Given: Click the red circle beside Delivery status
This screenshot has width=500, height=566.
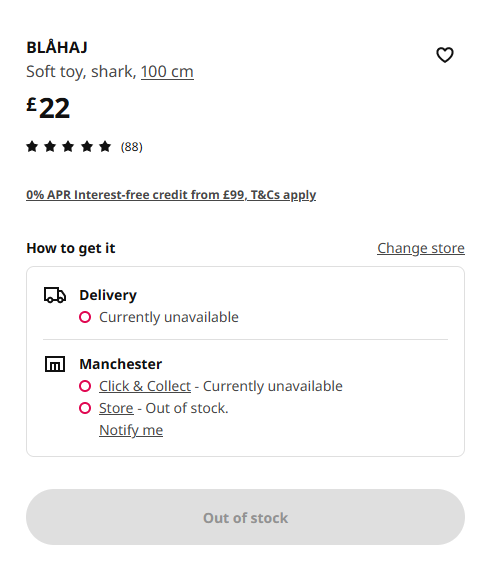Looking at the screenshot, I should 85,317.
